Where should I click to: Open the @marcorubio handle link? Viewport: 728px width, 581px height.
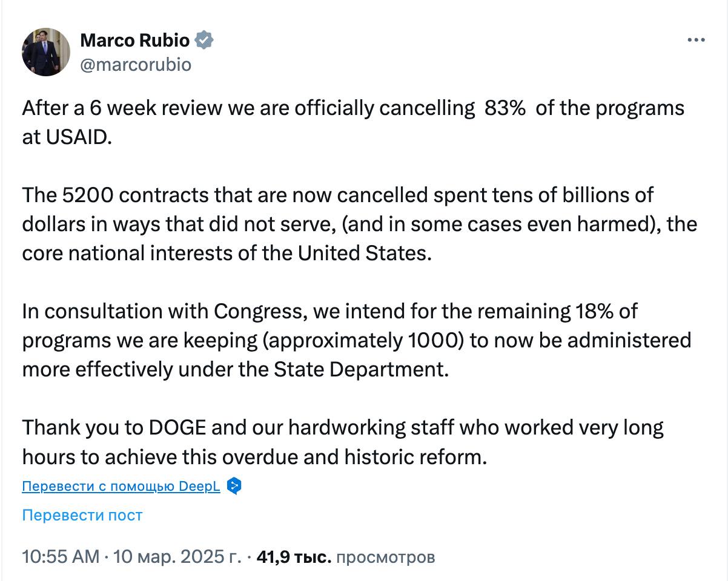pyautogui.click(x=135, y=65)
